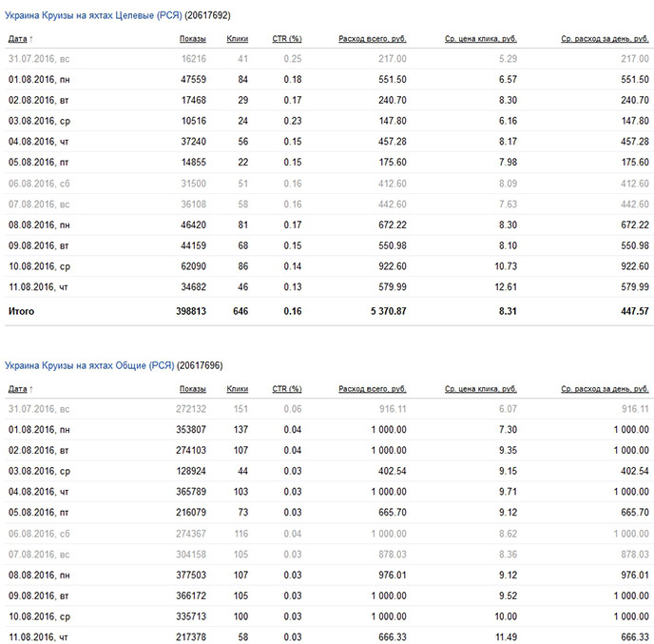Sort Целевые table by Клики column
Image resolution: width=654 pixels, height=644 pixels.
pos(238,39)
